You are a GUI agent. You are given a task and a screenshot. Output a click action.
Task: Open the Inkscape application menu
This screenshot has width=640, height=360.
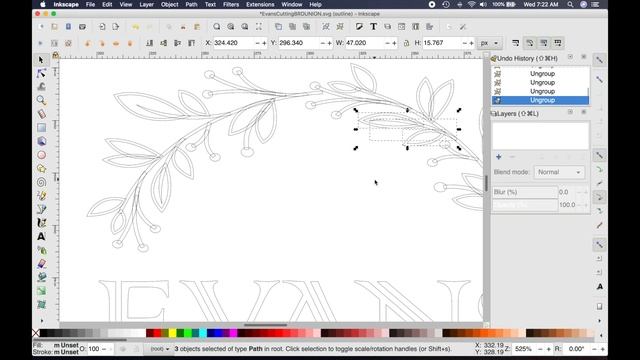(x=66, y=4)
